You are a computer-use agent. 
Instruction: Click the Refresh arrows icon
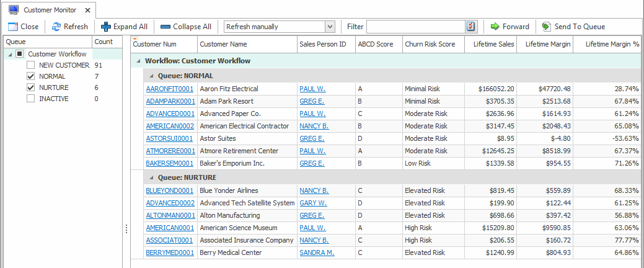pyautogui.click(x=56, y=27)
